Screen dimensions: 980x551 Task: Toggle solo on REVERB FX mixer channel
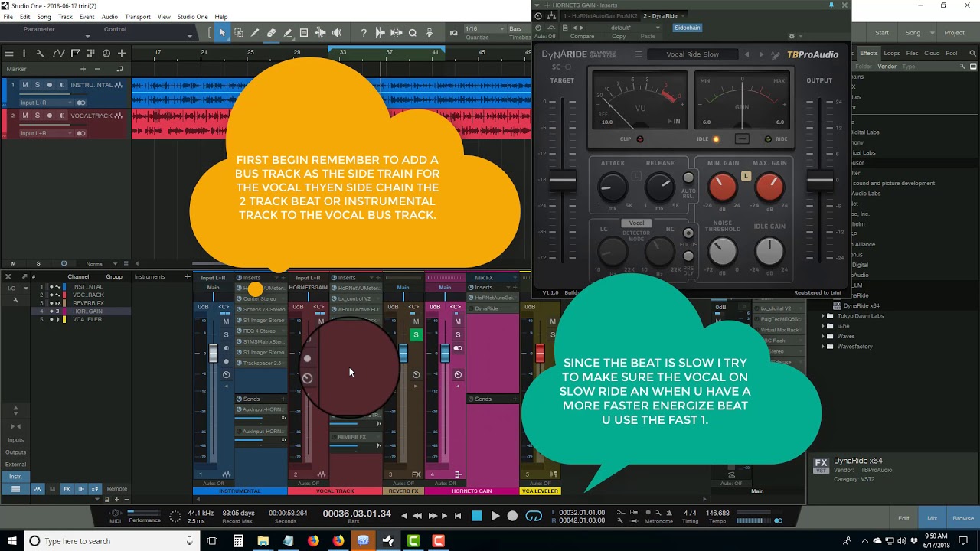click(x=416, y=334)
